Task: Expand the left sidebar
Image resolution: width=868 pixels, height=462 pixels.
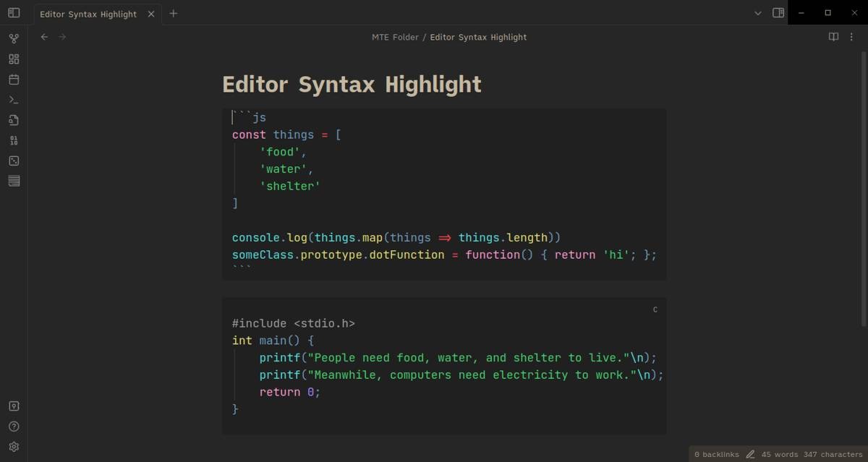Action: coord(14,13)
